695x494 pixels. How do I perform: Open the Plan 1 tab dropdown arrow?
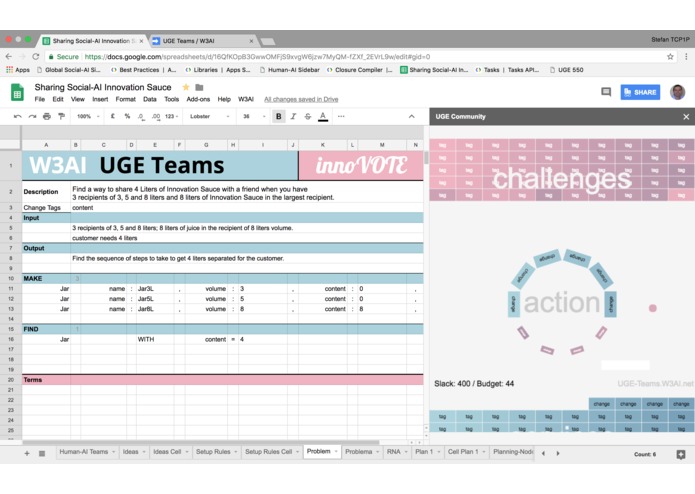coord(439,452)
